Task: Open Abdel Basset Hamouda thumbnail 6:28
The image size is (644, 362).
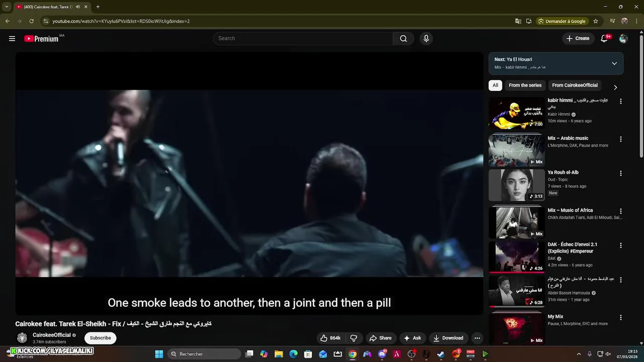Action: click(517, 291)
